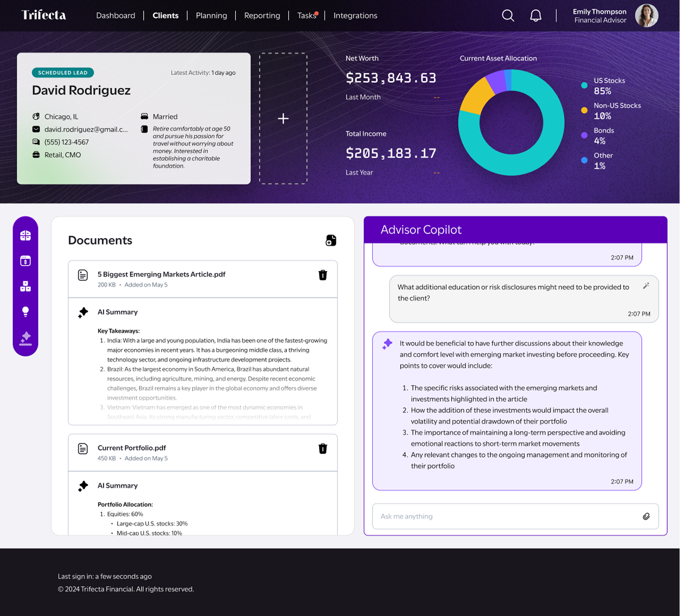Open the dollar calendar icon in the sidebar

pos(25,261)
